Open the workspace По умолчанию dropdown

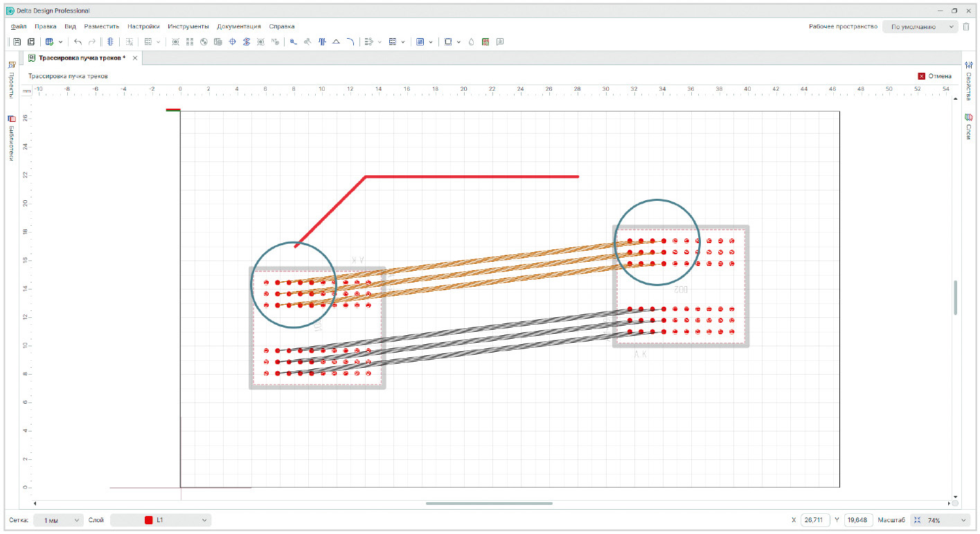coord(920,26)
